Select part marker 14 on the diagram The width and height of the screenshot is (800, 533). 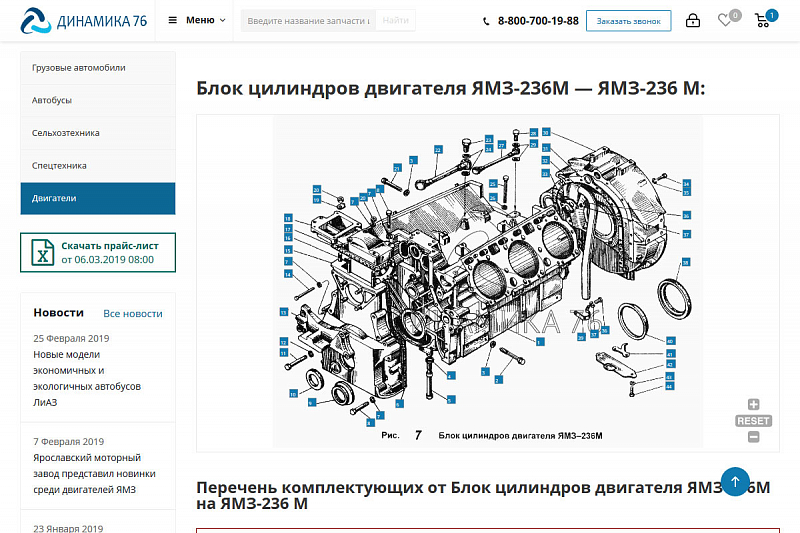288,274
